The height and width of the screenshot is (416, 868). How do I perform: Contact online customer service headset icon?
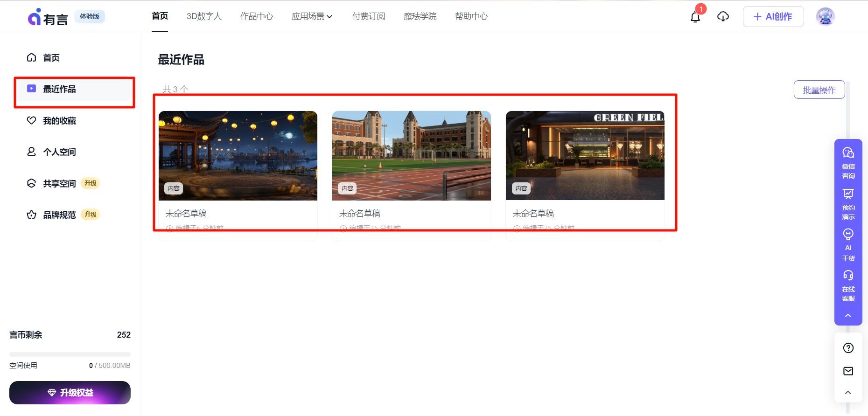848,285
